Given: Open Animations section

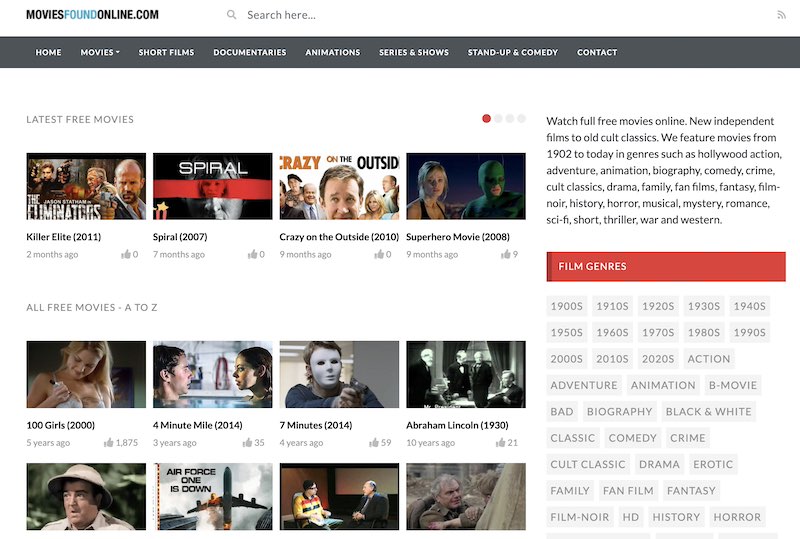Looking at the screenshot, I should [x=333, y=52].
